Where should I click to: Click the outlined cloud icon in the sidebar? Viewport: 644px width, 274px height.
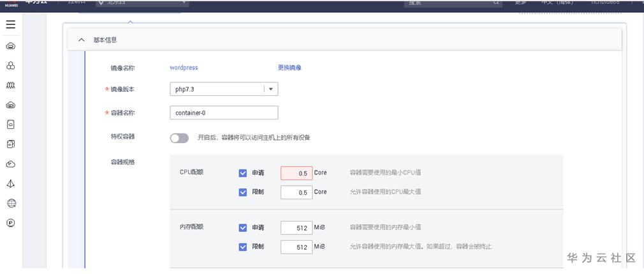(11, 164)
